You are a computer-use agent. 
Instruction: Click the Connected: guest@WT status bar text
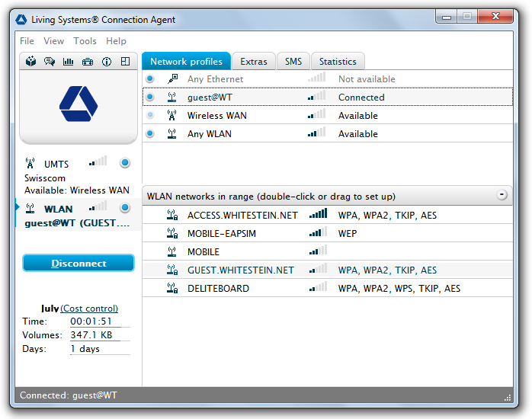point(68,395)
